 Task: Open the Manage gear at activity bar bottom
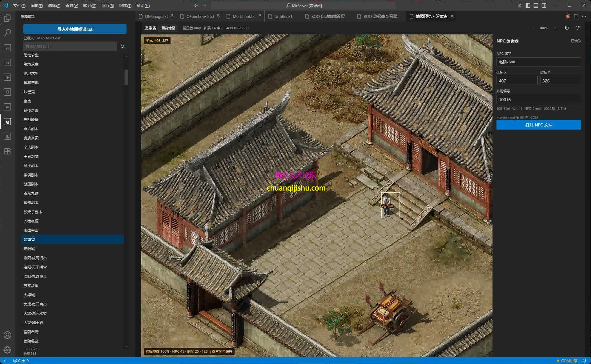click(7, 350)
